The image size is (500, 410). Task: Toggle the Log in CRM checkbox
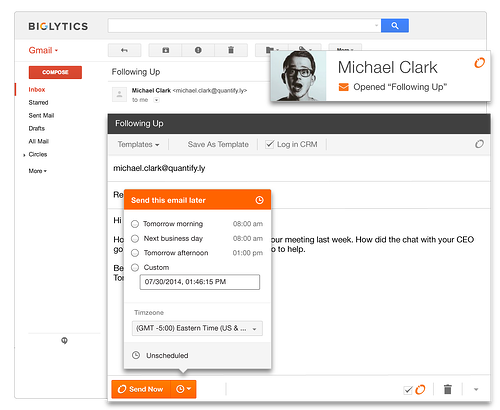coord(269,144)
